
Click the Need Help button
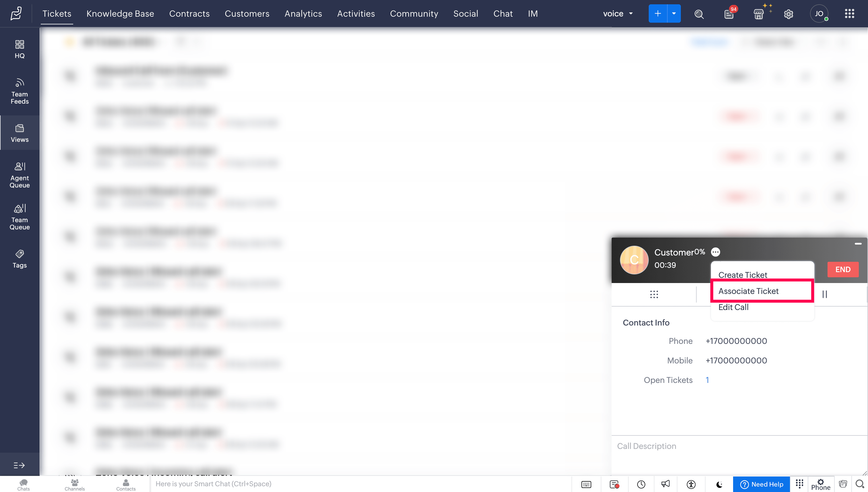pos(761,484)
